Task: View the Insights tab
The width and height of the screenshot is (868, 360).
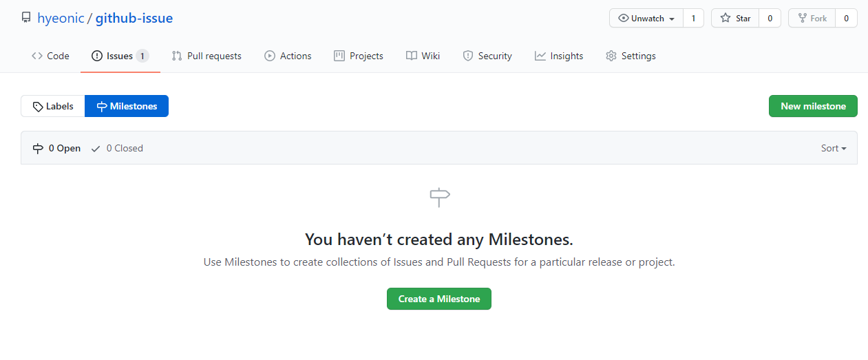Action: [x=559, y=56]
